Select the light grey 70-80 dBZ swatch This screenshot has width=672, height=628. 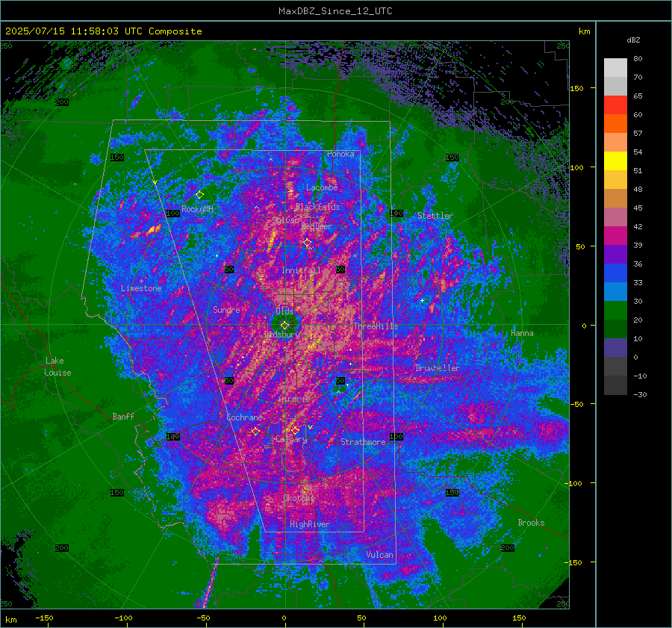click(615, 68)
